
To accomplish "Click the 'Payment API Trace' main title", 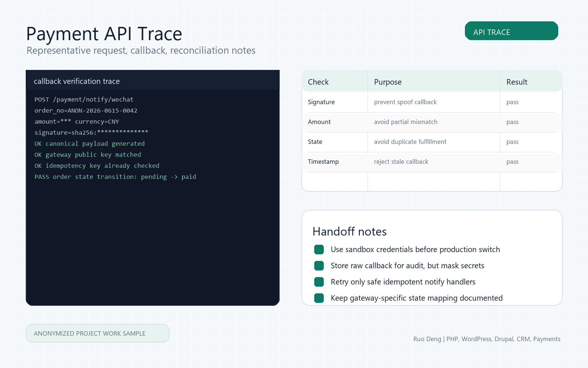I will click(x=104, y=34).
